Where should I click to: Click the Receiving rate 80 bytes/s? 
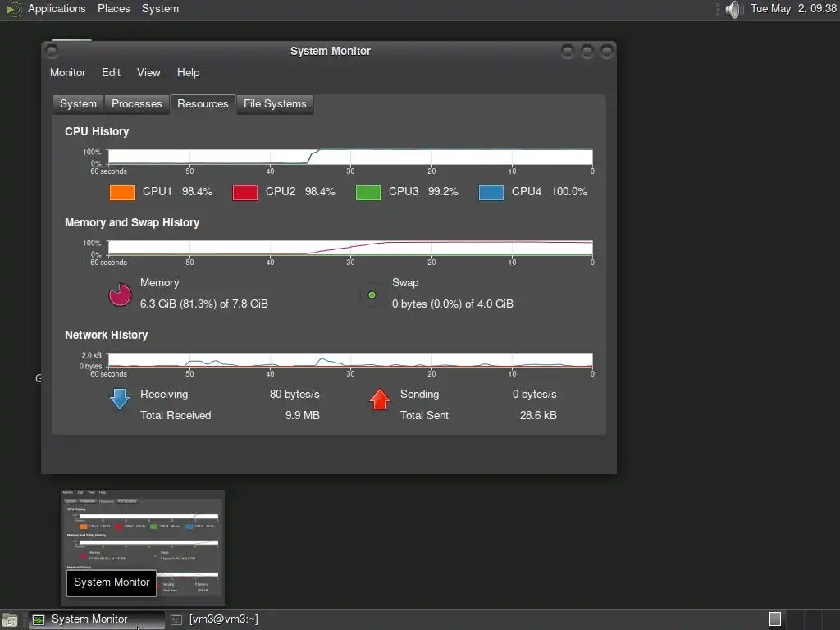tap(294, 395)
